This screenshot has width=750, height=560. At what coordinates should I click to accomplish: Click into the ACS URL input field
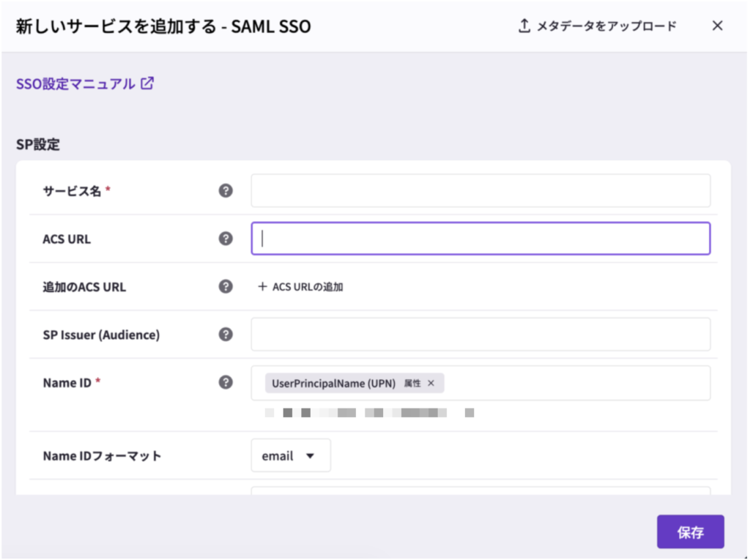pos(480,239)
